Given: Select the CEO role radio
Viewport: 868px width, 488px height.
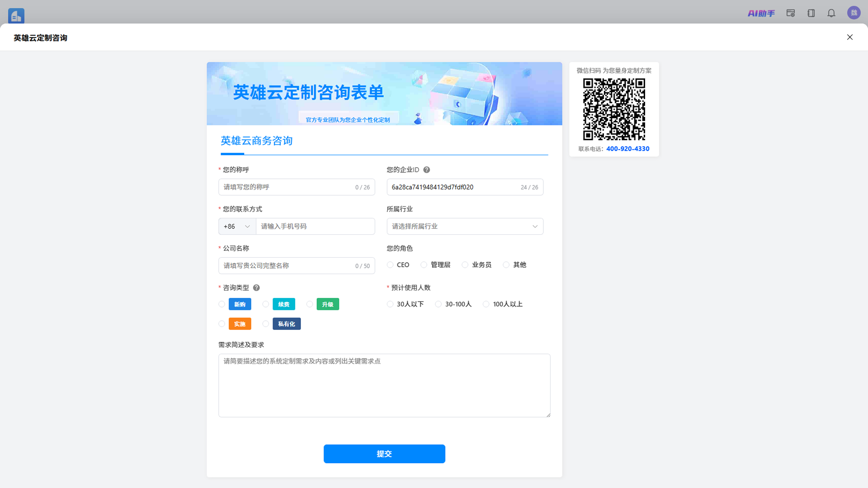Looking at the screenshot, I should pyautogui.click(x=390, y=265).
